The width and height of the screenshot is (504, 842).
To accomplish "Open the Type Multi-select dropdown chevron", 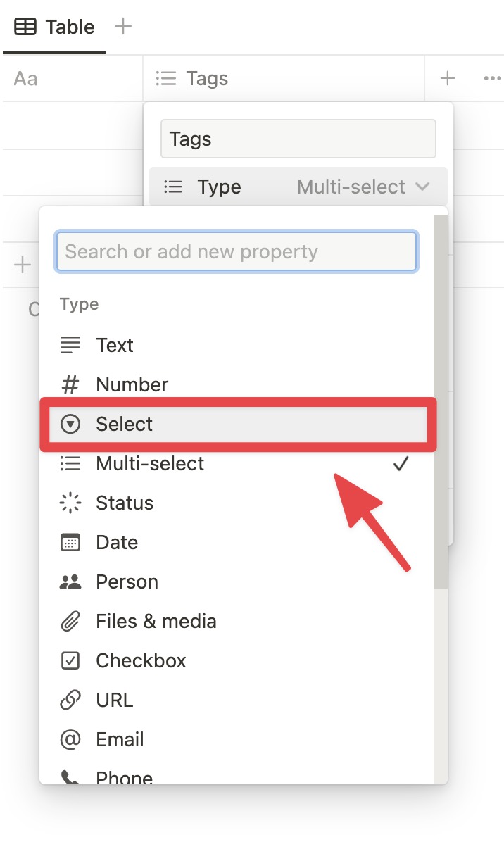I will (422, 187).
